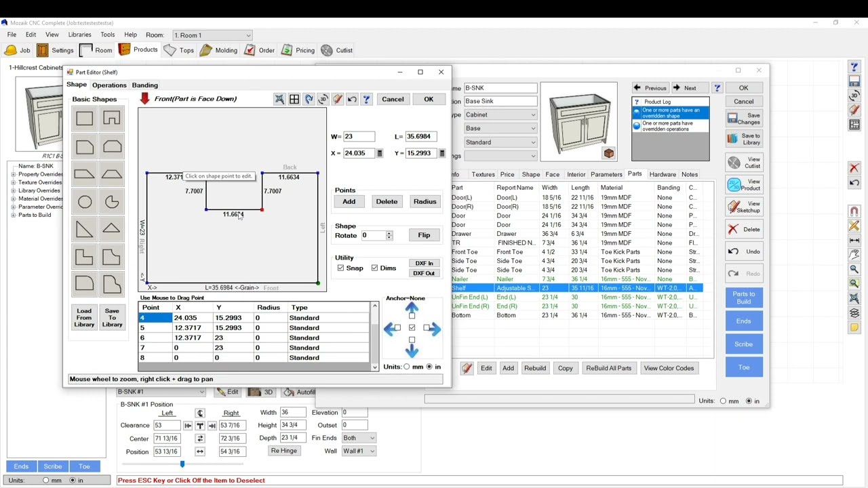This screenshot has height=488, width=868.
Task: Toggle the center anchor checkbox
Action: coord(412,328)
